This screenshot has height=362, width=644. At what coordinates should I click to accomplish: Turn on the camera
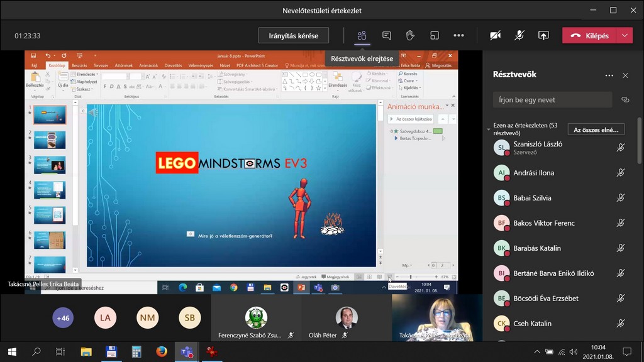pos(496,36)
